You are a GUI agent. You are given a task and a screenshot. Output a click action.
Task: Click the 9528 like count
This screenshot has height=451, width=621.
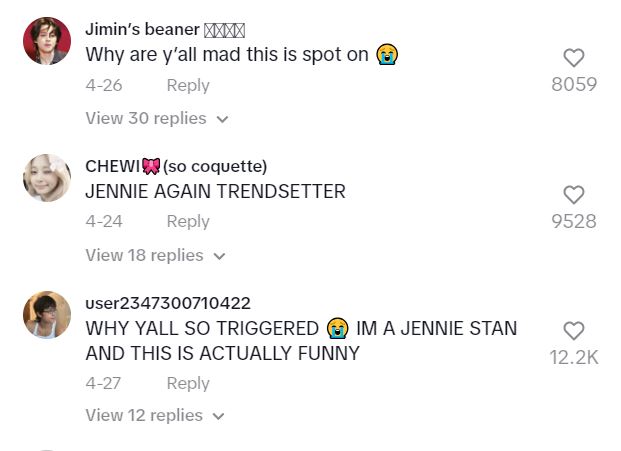574,221
